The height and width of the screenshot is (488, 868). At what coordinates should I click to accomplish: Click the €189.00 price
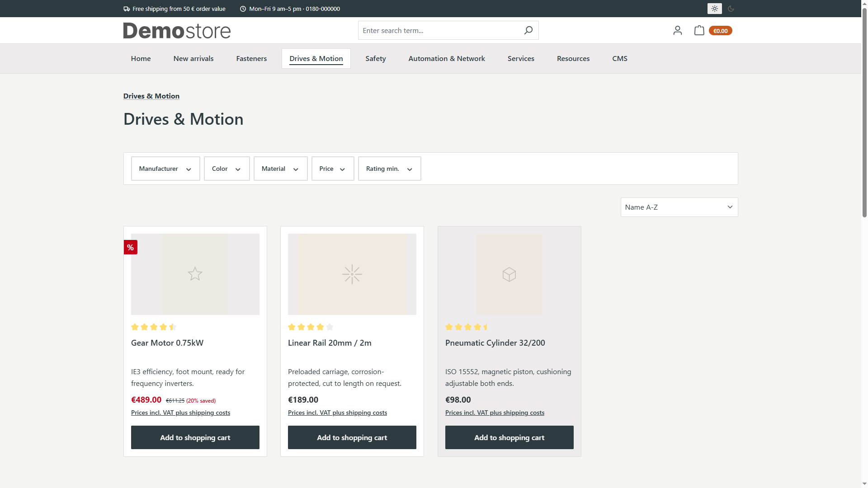click(303, 400)
